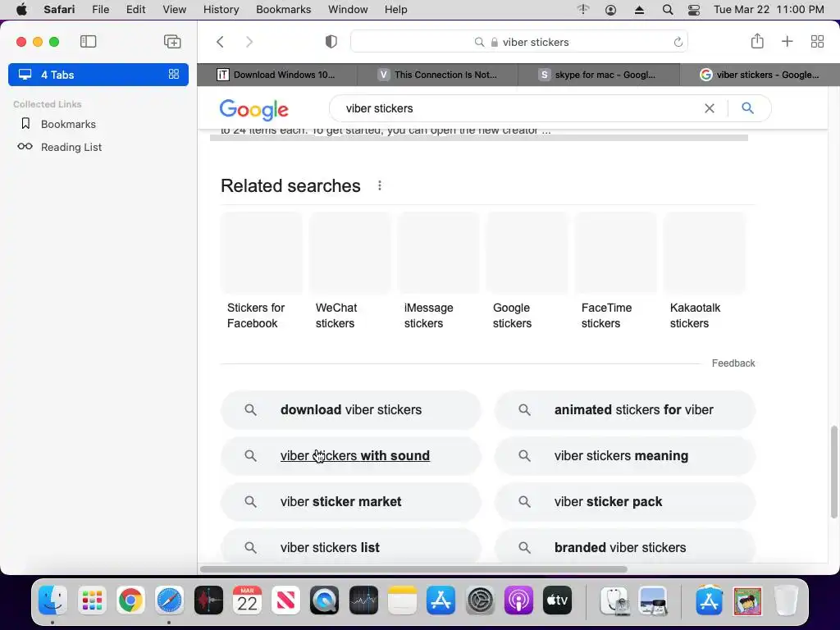The height and width of the screenshot is (630, 840).
Task: Search viber sticker pack suggestion
Action: (625, 502)
